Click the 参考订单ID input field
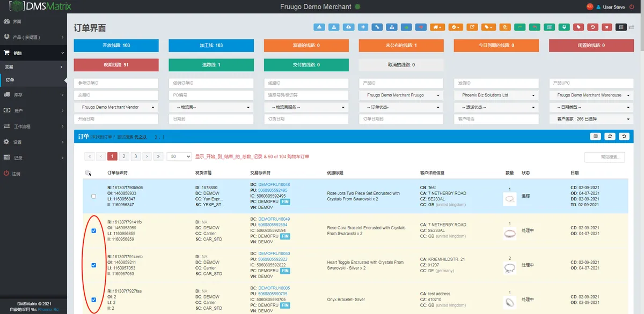The height and width of the screenshot is (314, 644). [x=116, y=83]
